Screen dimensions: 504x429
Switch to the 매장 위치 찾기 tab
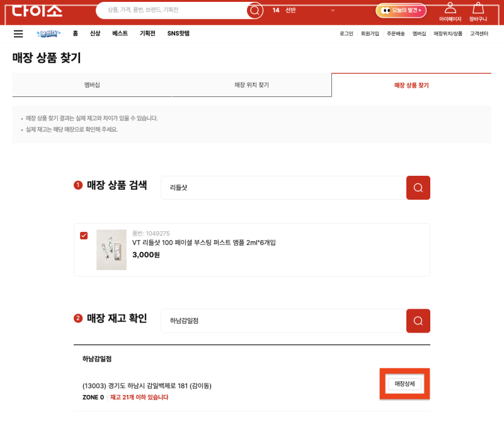coord(251,85)
